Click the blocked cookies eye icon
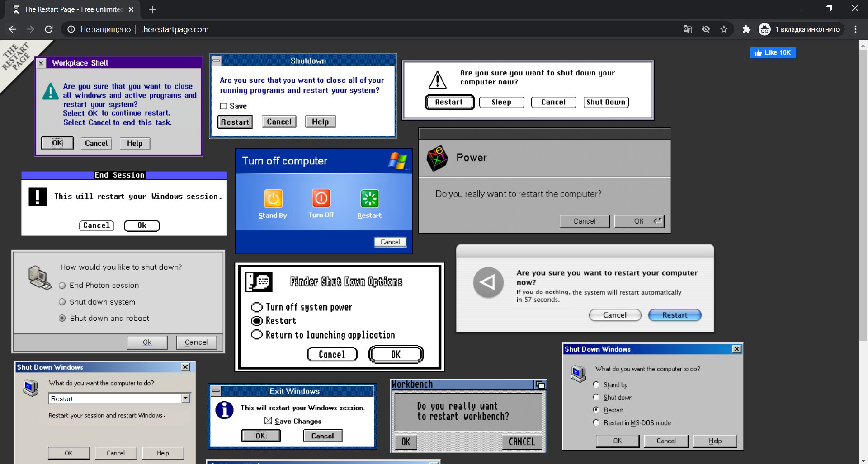The width and height of the screenshot is (868, 464). point(706,29)
